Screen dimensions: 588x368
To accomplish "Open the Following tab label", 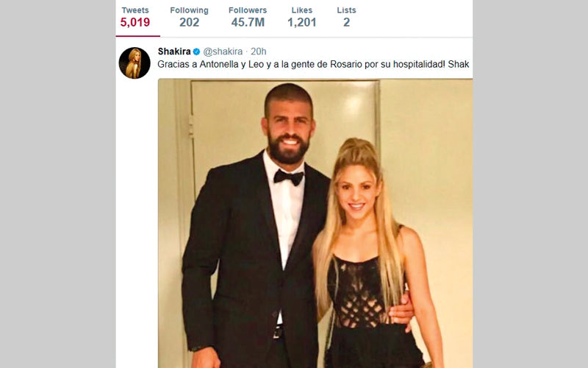I will click(x=189, y=10).
